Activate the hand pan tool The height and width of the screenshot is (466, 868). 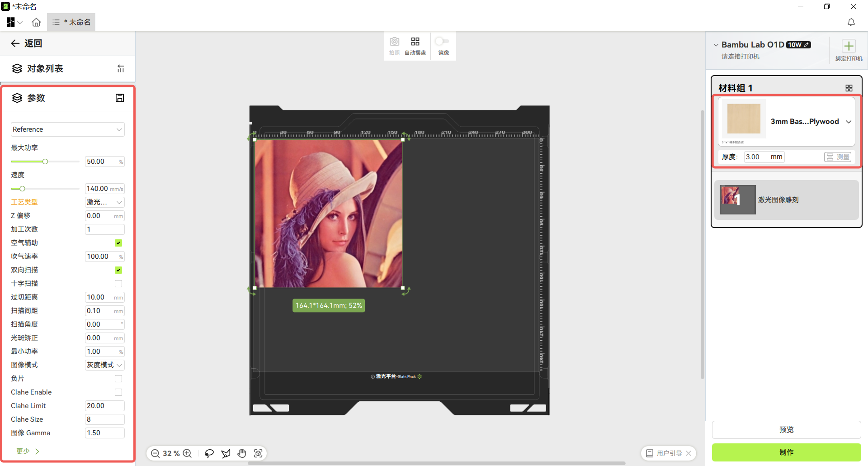[x=242, y=453]
